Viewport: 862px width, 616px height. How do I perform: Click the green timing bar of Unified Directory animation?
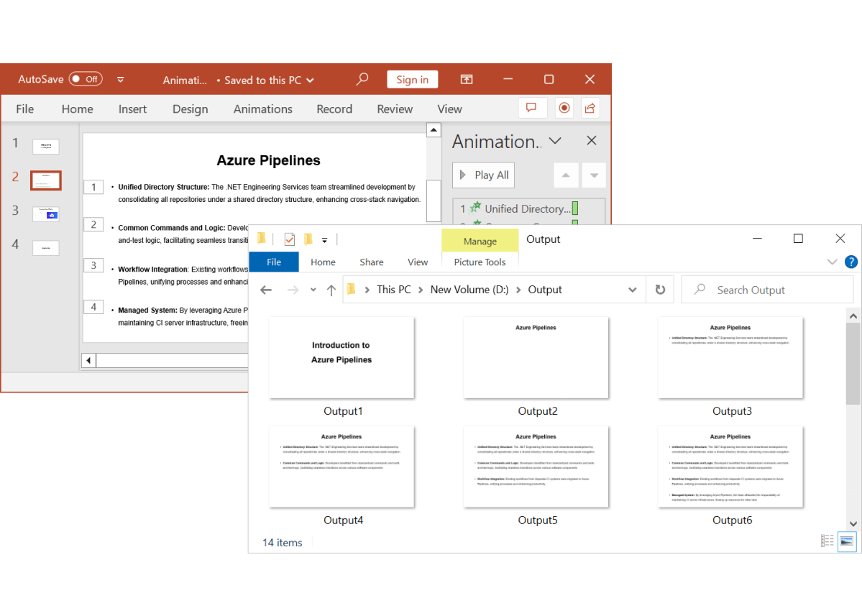575,208
